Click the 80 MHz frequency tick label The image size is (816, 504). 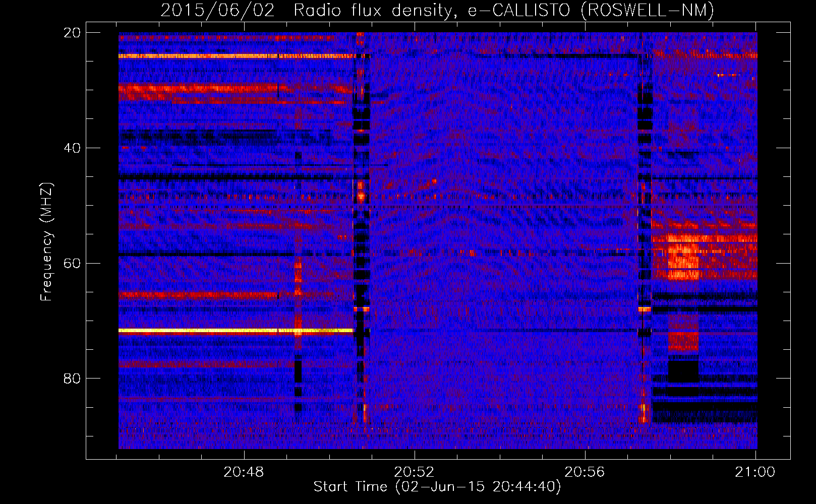click(x=72, y=379)
